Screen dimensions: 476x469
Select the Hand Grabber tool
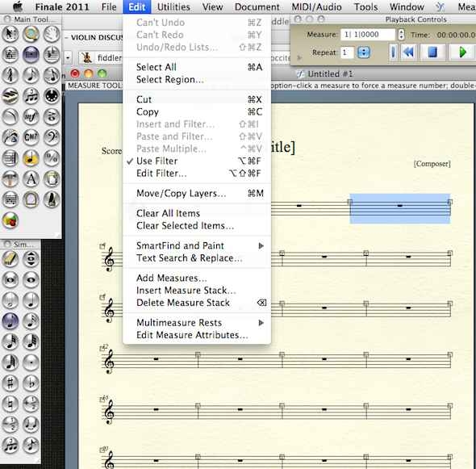(x=52, y=34)
